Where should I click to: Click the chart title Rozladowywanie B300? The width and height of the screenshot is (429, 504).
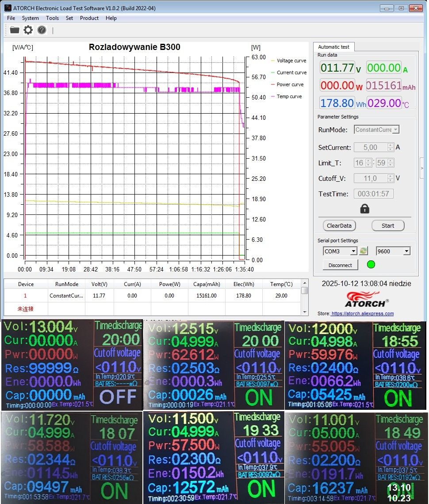point(134,47)
